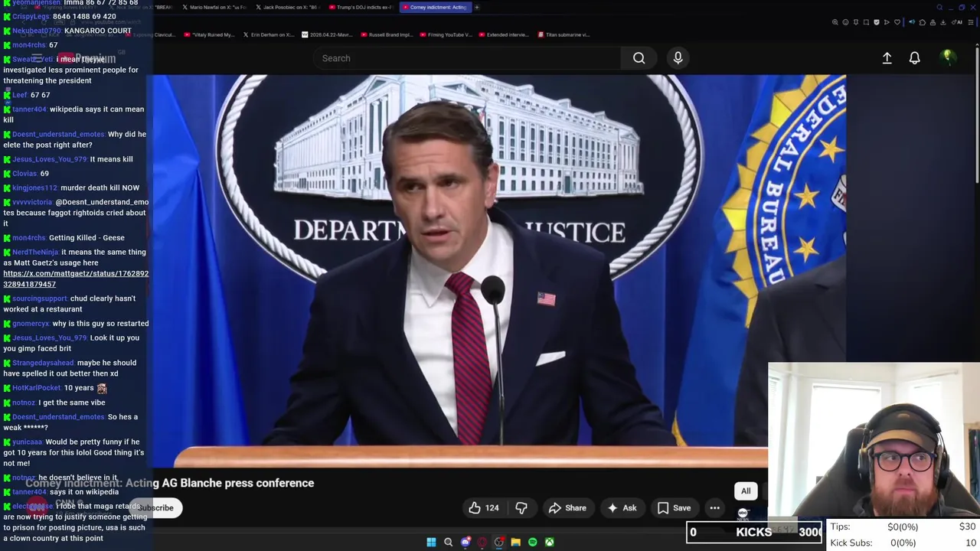The image size is (980, 551).
Task: Open the YouTube account avatar menu
Action: point(947,57)
